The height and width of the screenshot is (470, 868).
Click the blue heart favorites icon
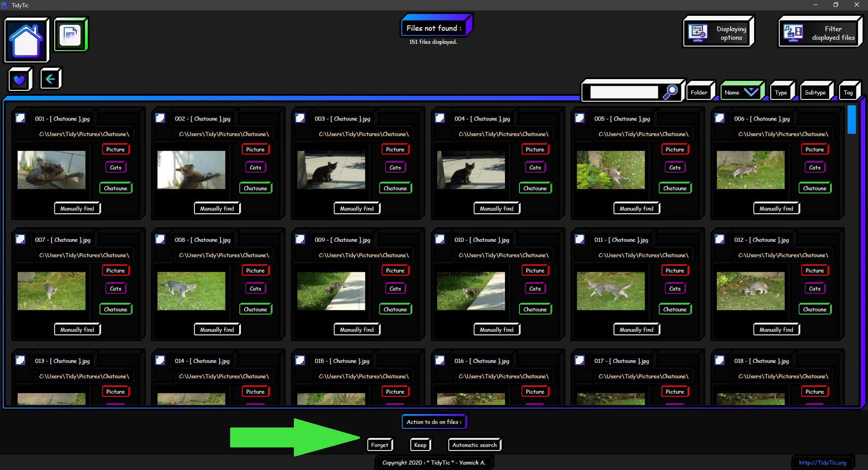coord(19,80)
